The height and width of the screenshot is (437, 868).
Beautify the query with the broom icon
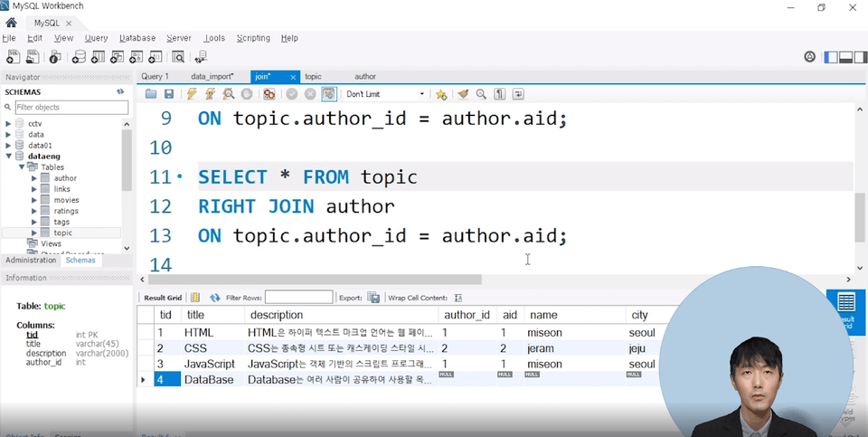pos(463,94)
